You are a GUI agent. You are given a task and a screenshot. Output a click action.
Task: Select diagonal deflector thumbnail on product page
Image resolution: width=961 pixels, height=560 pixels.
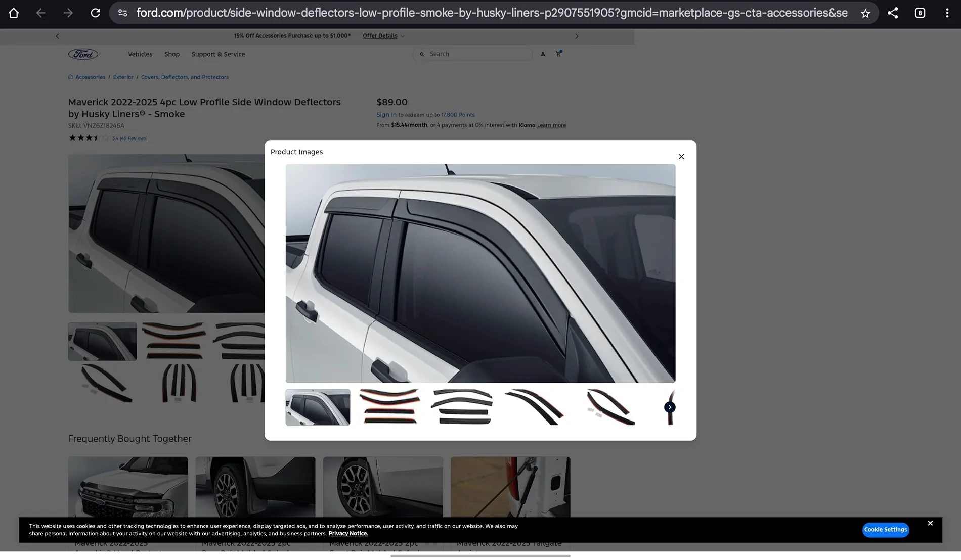tap(106, 384)
